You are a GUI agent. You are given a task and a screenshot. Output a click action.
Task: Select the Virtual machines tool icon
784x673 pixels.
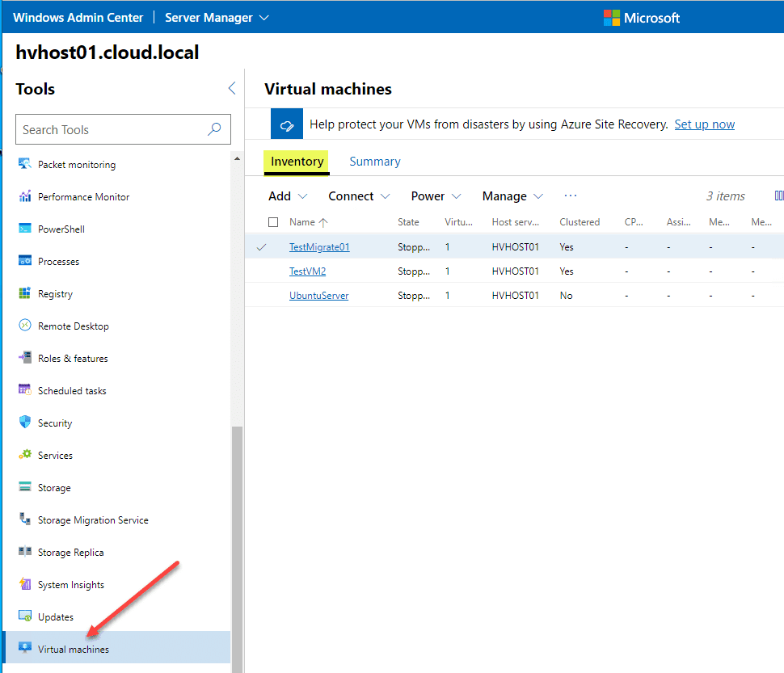pyautogui.click(x=25, y=648)
